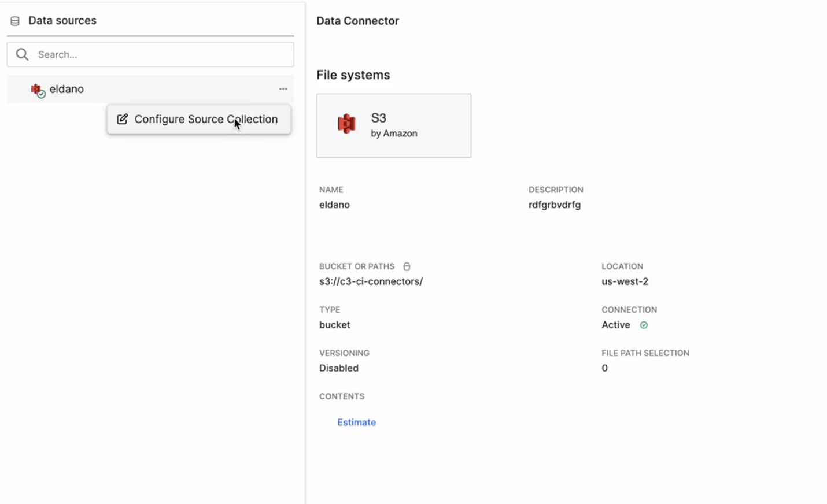Click the Amazon S3 logo in the card
The image size is (827, 504).
pos(346,124)
